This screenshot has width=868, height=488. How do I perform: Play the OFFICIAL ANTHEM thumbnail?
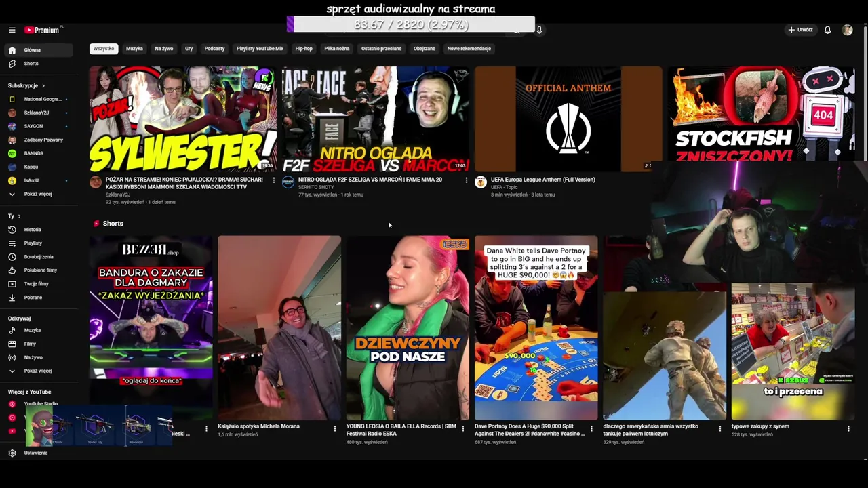568,119
